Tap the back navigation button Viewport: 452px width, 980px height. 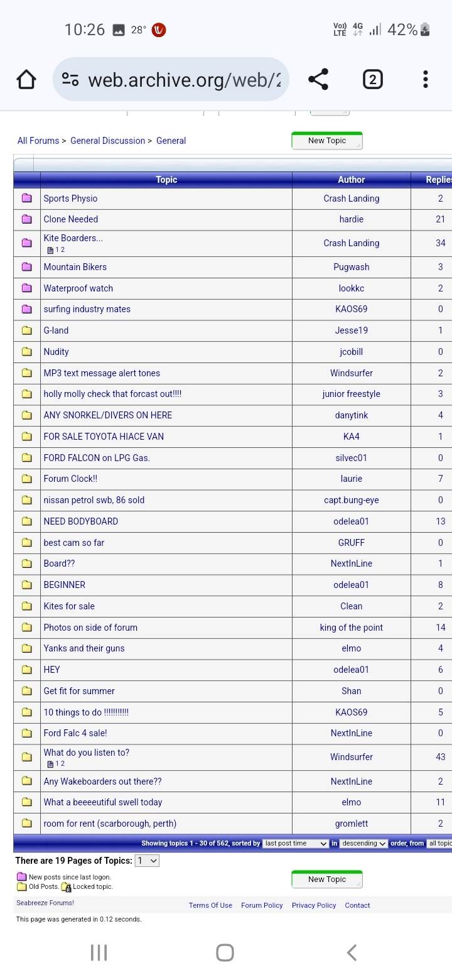(351, 952)
